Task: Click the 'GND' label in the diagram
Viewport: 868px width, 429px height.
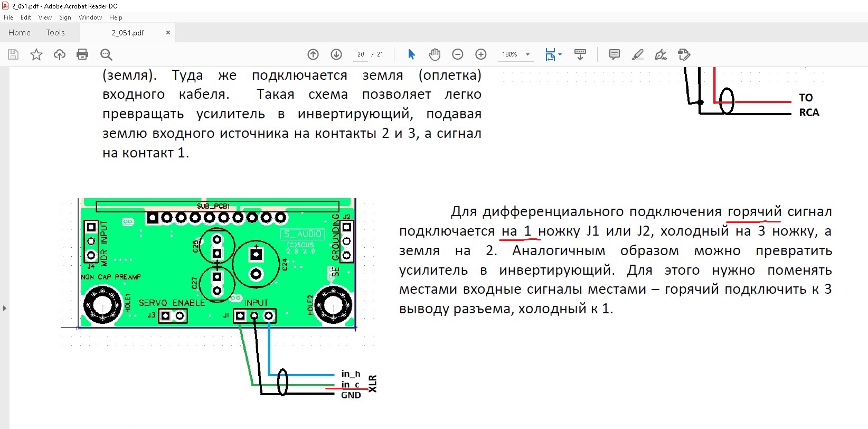Action: point(351,395)
